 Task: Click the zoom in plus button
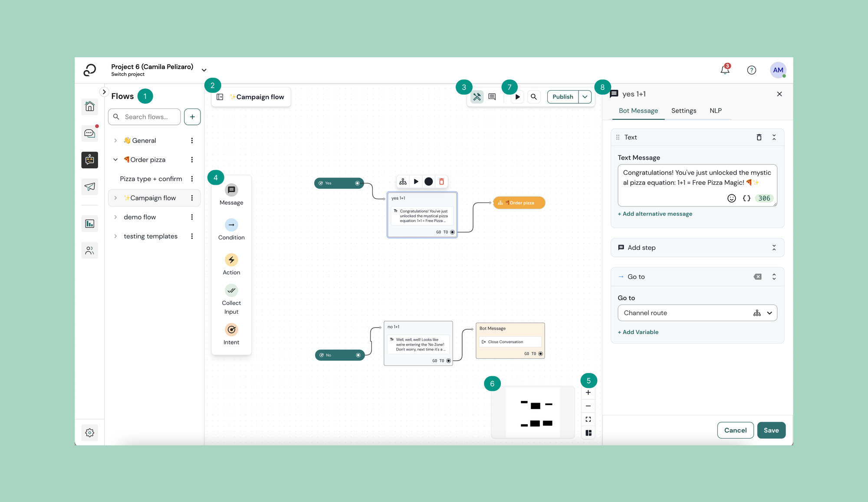coord(588,393)
